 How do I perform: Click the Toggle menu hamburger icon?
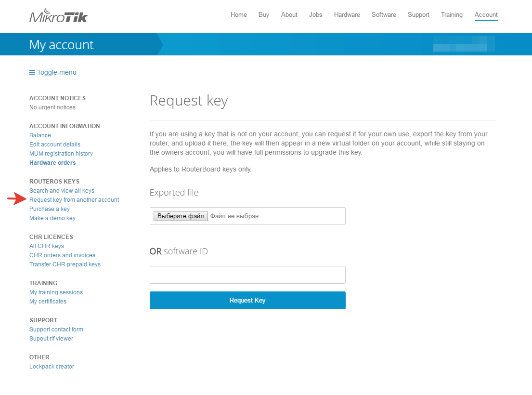click(32, 72)
